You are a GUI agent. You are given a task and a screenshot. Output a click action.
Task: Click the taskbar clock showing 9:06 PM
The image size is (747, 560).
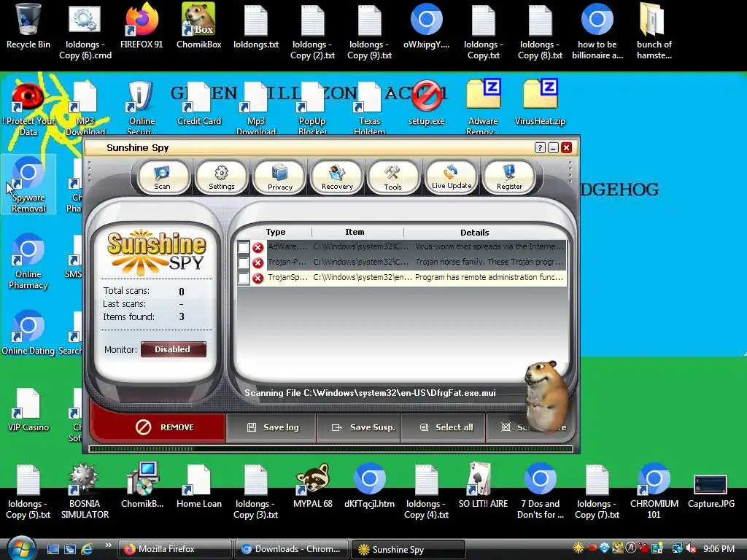(719, 548)
